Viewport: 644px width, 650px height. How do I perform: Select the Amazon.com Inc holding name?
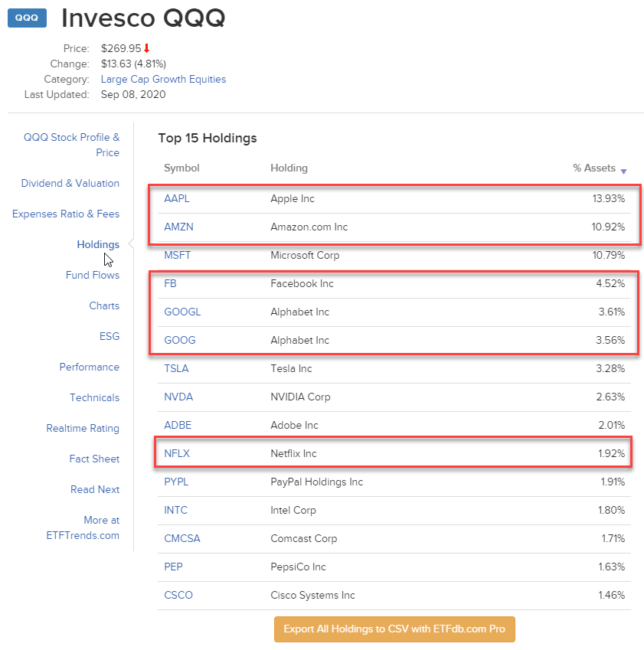click(309, 227)
